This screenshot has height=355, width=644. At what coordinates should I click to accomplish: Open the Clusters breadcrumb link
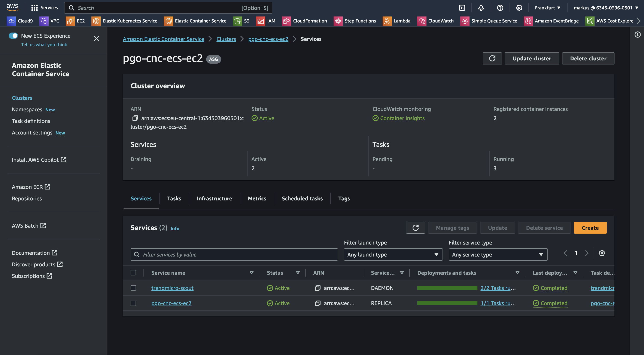click(x=226, y=39)
